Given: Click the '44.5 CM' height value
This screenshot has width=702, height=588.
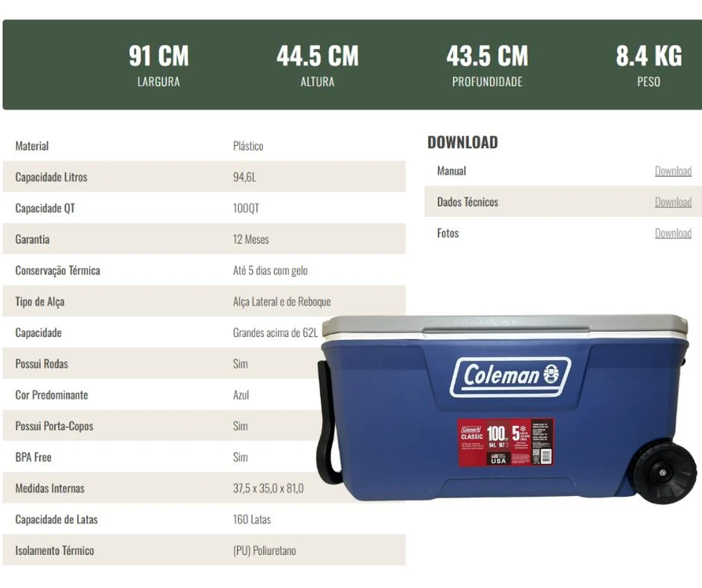Looking at the screenshot, I should pos(317,56).
